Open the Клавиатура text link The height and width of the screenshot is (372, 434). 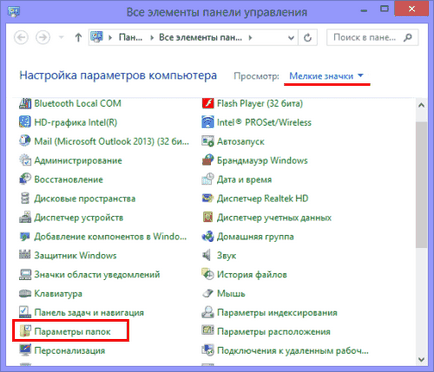[x=58, y=294]
